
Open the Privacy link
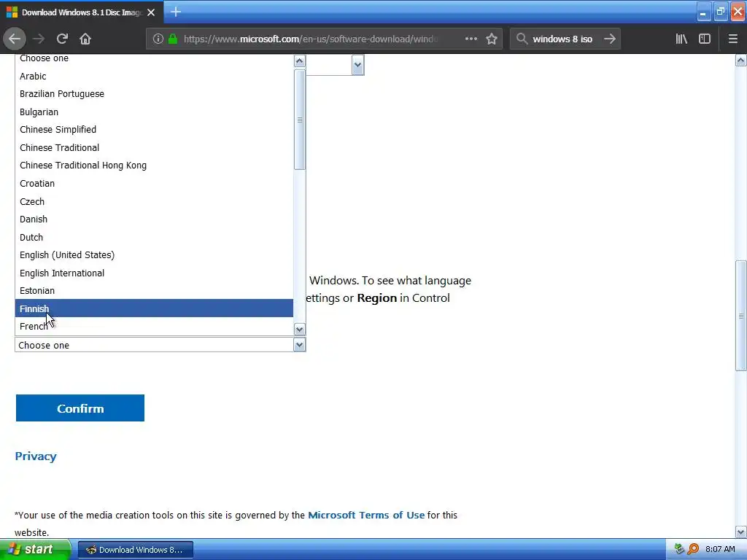(x=36, y=456)
